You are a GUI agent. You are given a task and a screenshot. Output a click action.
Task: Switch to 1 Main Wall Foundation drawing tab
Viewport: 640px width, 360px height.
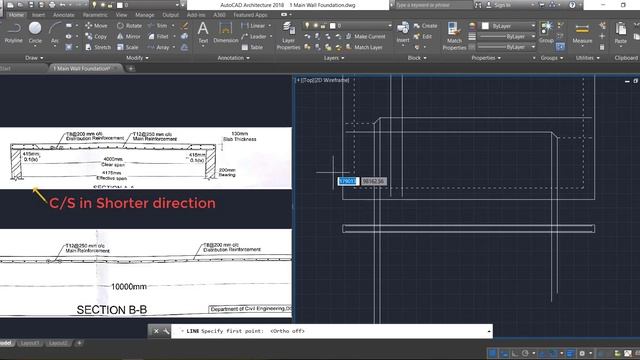pyautogui.click(x=83, y=69)
